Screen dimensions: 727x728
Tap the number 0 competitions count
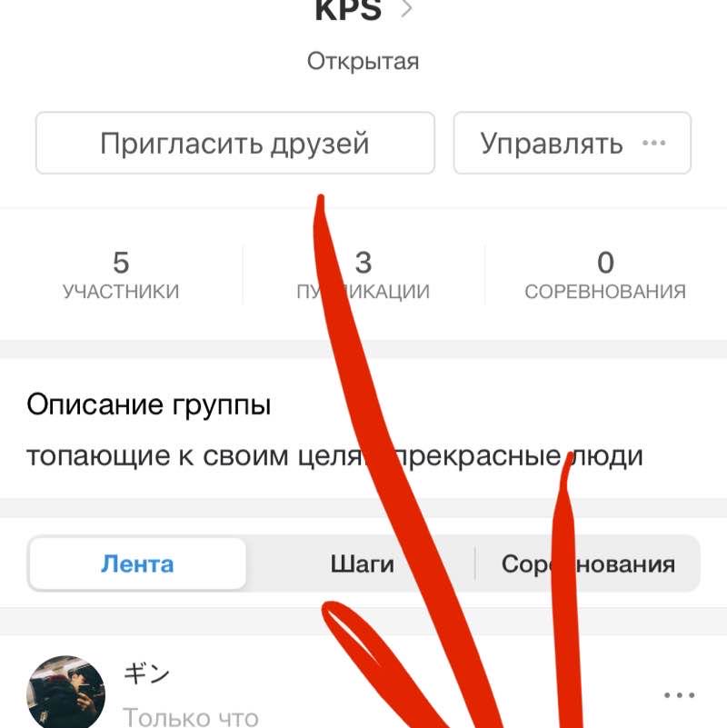[605, 263]
